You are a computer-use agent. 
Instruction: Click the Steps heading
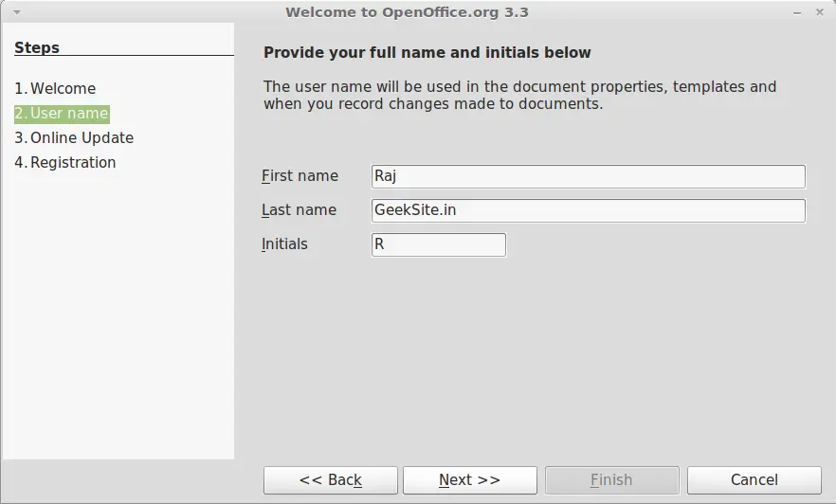click(37, 47)
